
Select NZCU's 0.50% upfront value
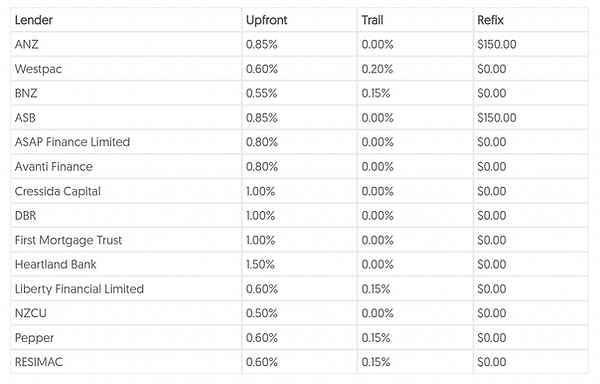262,313
